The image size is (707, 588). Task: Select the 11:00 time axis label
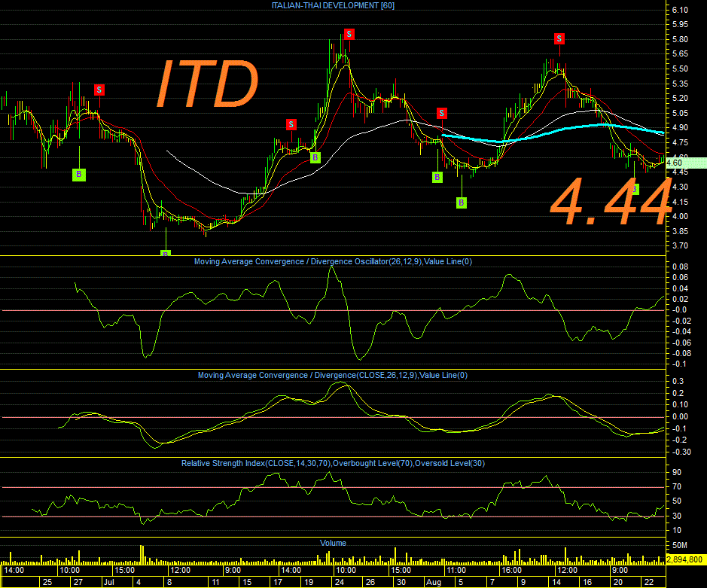pyautogui.click(x=456, y=571)
